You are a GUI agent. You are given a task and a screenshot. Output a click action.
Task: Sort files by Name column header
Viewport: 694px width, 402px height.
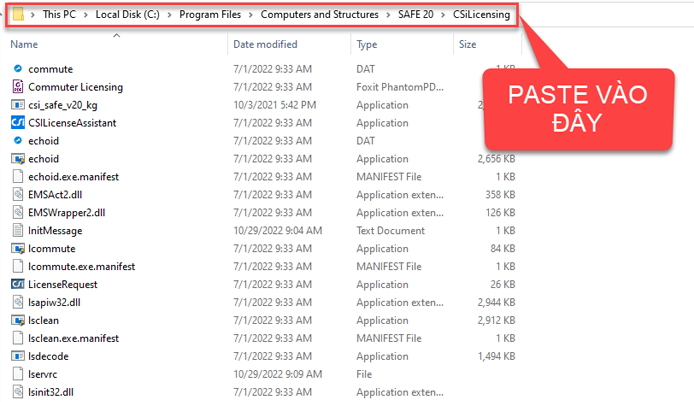pos(24,45)
